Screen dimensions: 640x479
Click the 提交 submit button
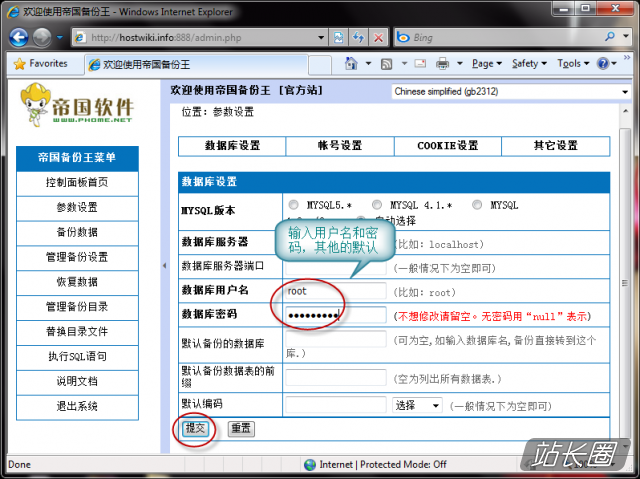[x=195, y=428]
